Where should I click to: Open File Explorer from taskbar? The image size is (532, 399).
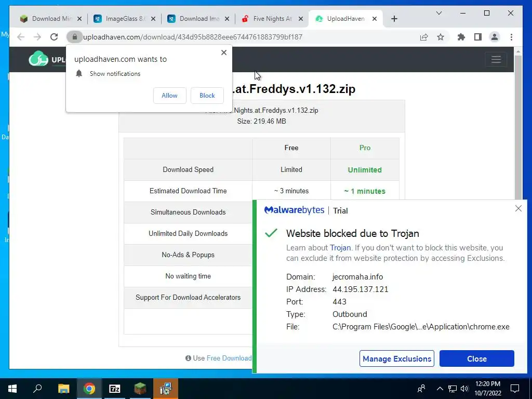pyautogui.click(x=63, y=389)
